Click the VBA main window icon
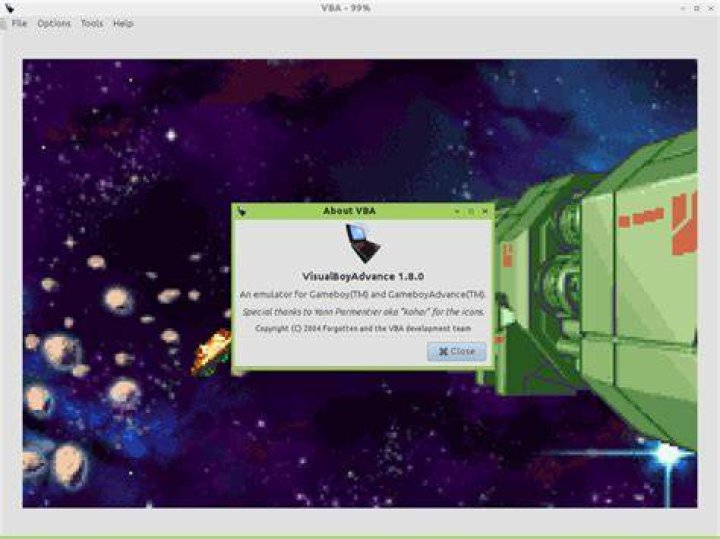The height and width of the screenshot is (539, 720). click(x=9, y=8)
